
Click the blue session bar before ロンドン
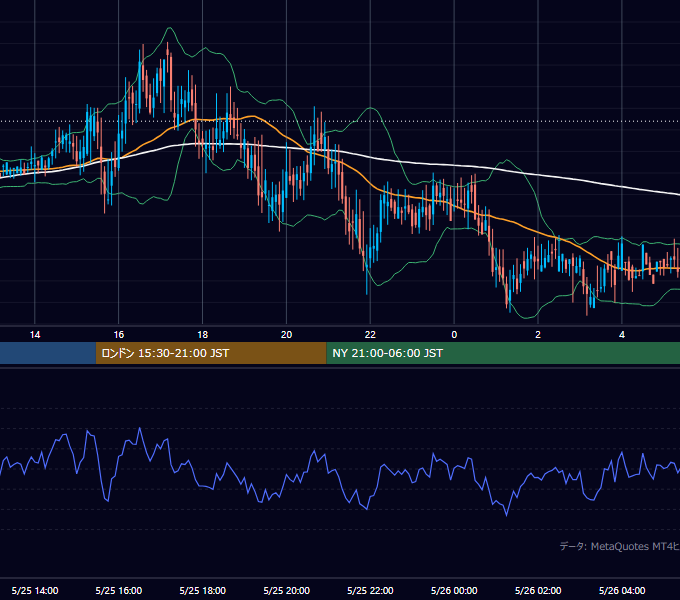[48, 353]
